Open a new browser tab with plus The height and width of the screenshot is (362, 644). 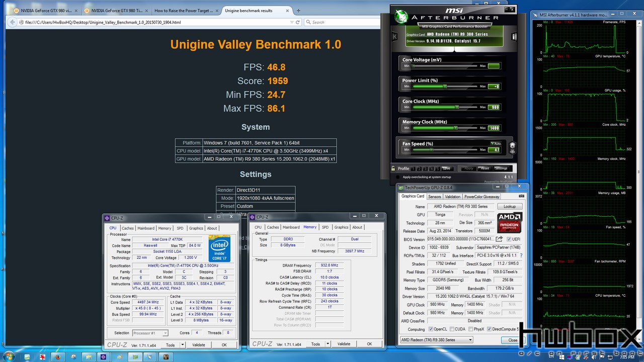pos(298,11)
